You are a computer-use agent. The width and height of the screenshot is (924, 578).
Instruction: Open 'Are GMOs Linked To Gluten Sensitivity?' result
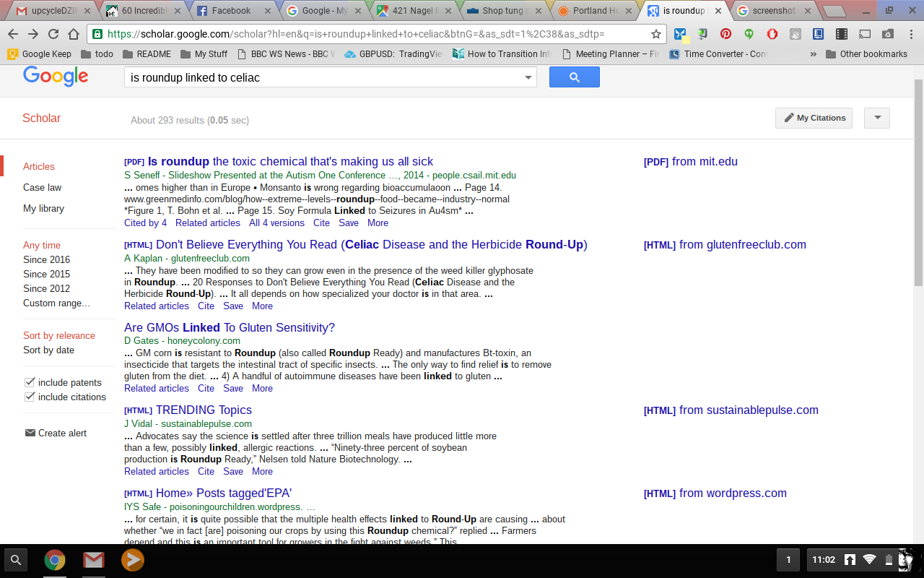[230, 327]
